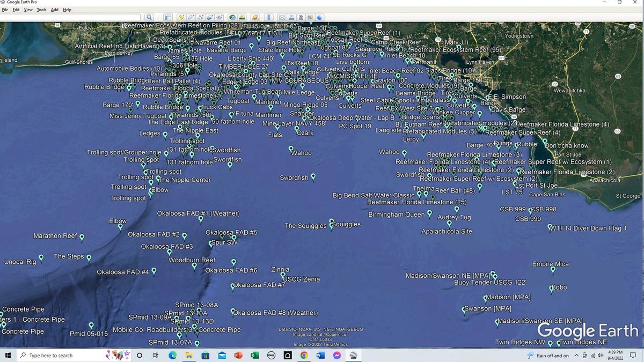Select the Add Polygon tool
Viewport: 644px width, 362px height.
190,17
